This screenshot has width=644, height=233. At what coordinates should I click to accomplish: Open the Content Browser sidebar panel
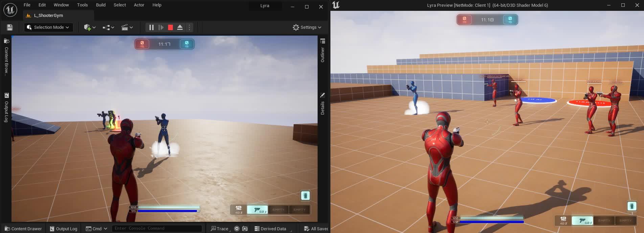coord(6,57)
